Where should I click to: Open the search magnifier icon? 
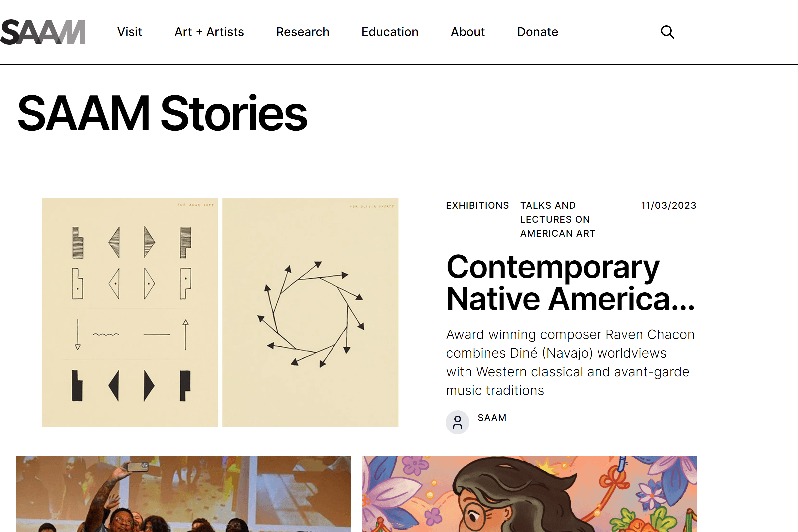tap(667, 32)
